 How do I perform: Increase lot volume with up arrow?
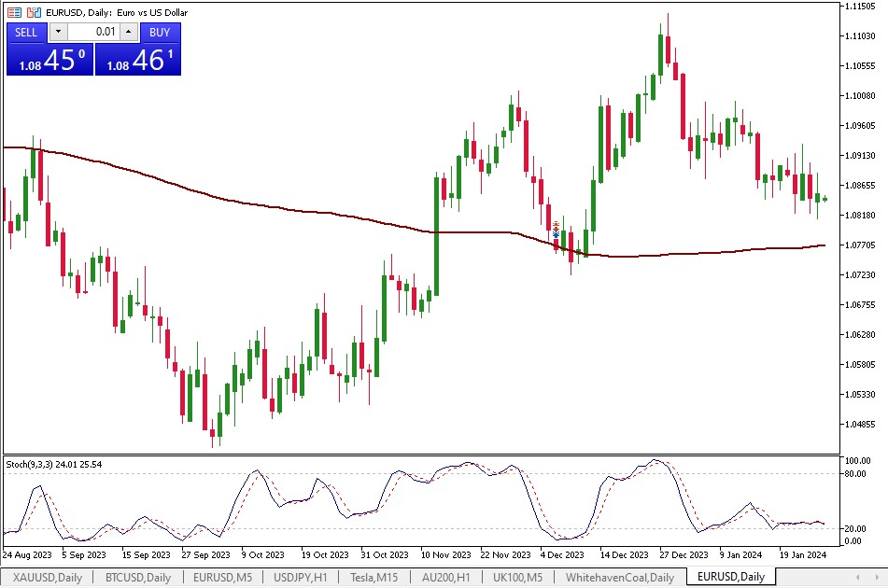(x=129, y=32)
